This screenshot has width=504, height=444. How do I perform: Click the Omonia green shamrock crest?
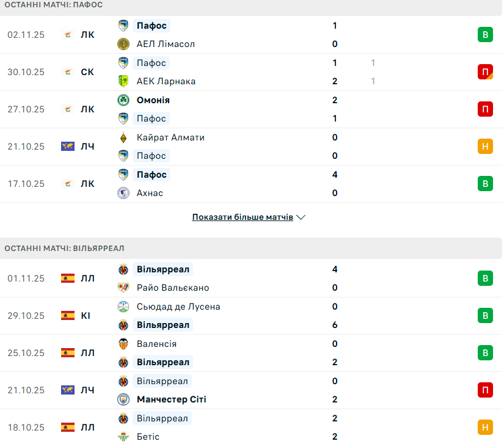tap(123, 100)
